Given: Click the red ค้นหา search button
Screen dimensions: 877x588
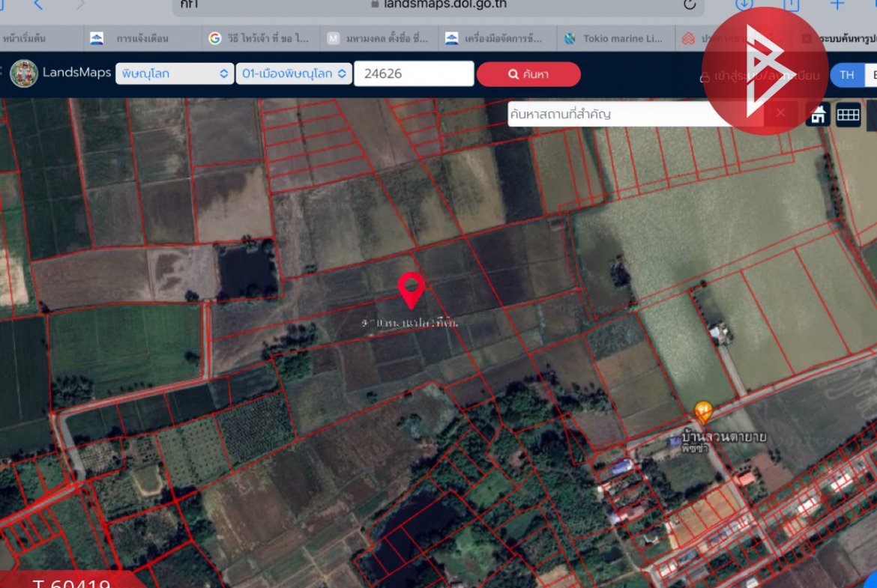Looking at the screenshot, I should (528, 74).
